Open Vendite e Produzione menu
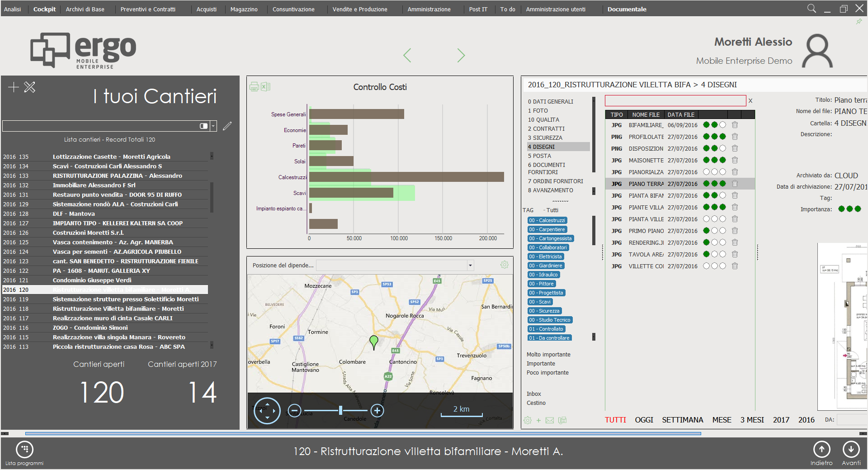This screenshot has height=470, width=868. pos(360,9)
